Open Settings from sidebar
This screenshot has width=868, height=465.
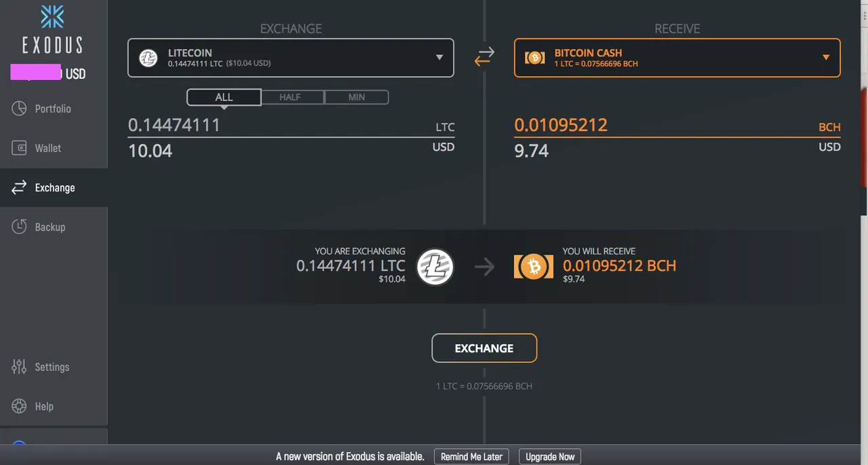pos(54,367)
